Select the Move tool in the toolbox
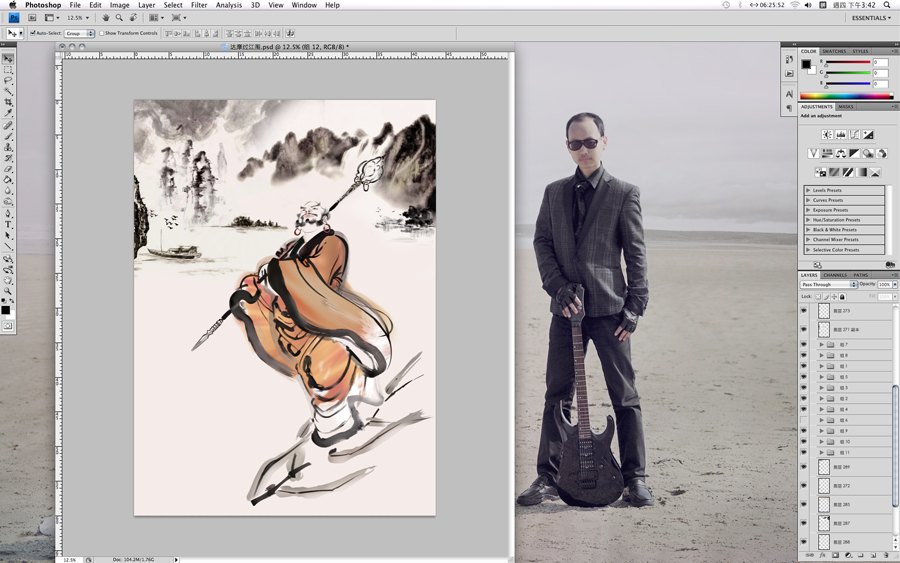The image size is (900, 563). (x=7, y=59)
